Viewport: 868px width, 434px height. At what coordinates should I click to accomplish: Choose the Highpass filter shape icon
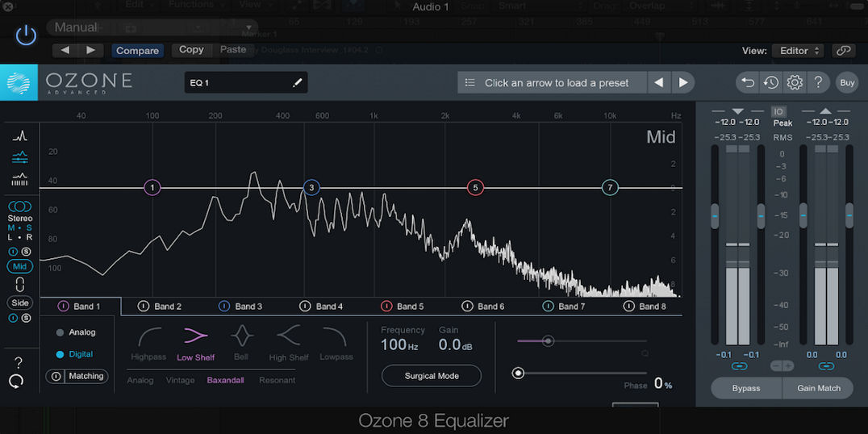(x=149, y=336)
